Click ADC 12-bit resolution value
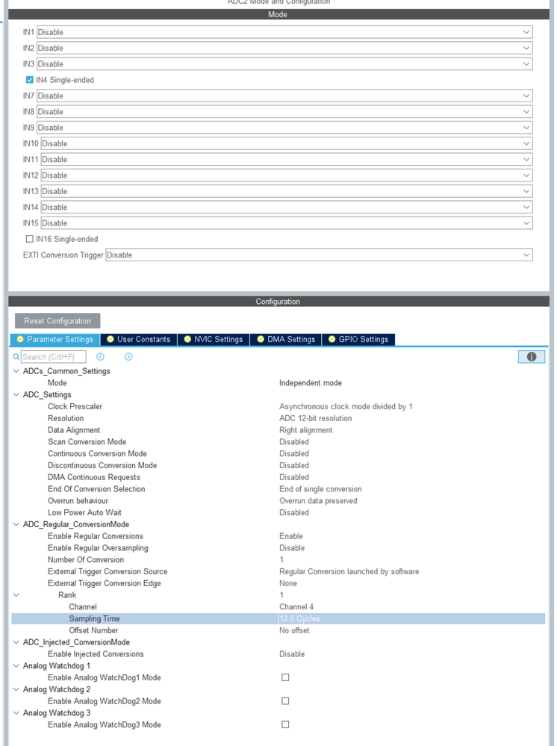 [315, 419]
